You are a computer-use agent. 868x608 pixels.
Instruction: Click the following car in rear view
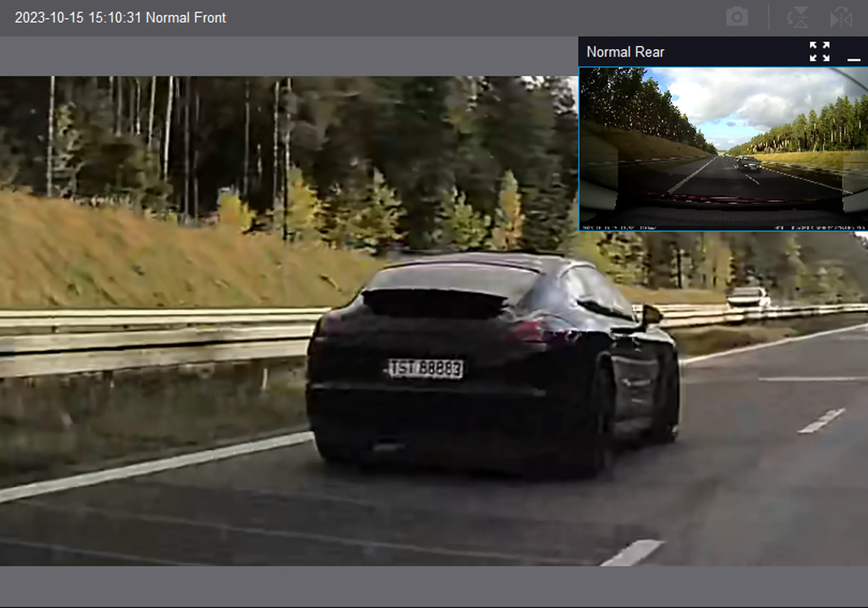click(x=749, y=164)
